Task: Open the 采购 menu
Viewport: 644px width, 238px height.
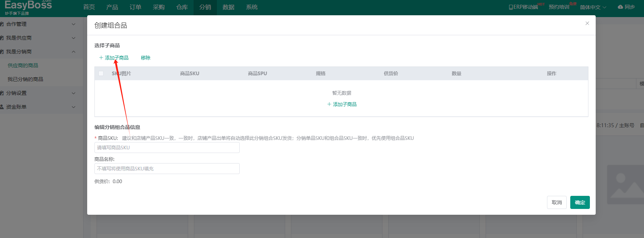Action: point(159,7)
